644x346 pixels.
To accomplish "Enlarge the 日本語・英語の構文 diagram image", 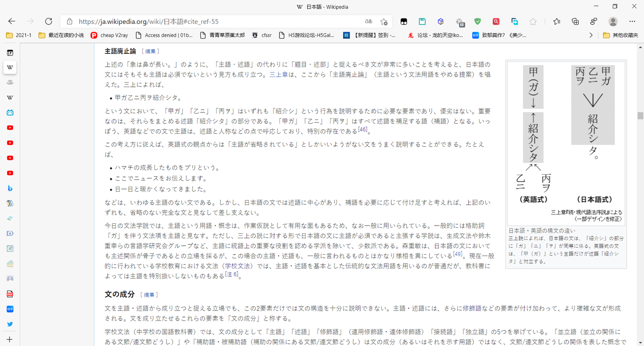I will 566,143.
